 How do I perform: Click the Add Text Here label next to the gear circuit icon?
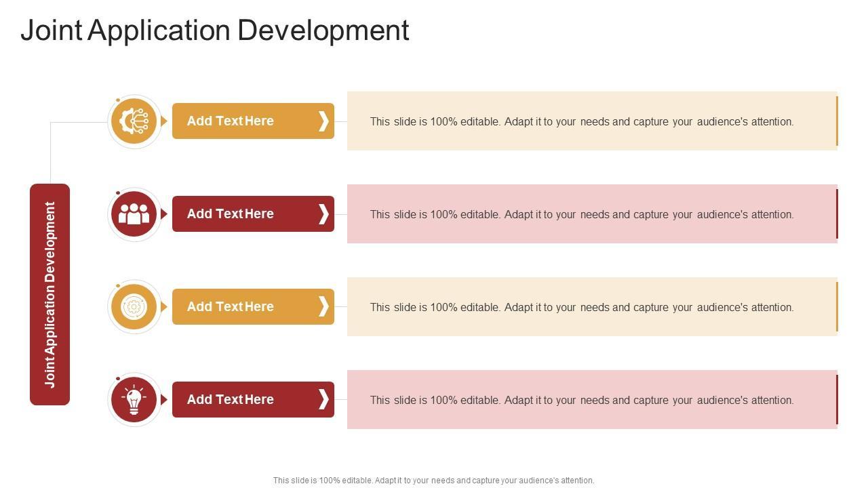coord(230,121)
